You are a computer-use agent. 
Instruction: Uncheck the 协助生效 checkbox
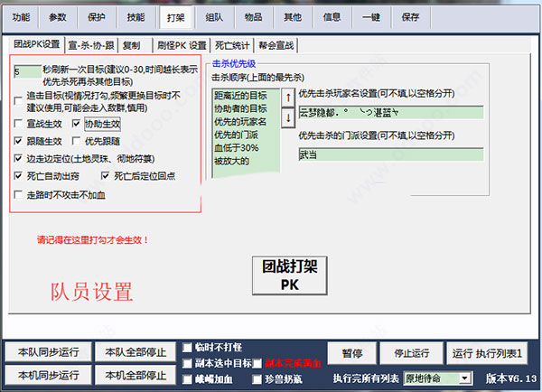[77, 124]
